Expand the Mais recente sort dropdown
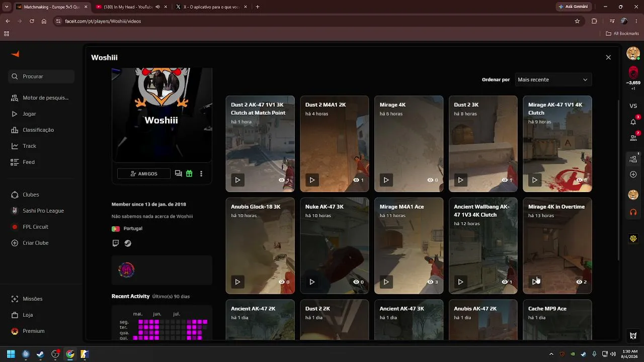This screenshot has height=362, width=644. (x=552, y=79)
